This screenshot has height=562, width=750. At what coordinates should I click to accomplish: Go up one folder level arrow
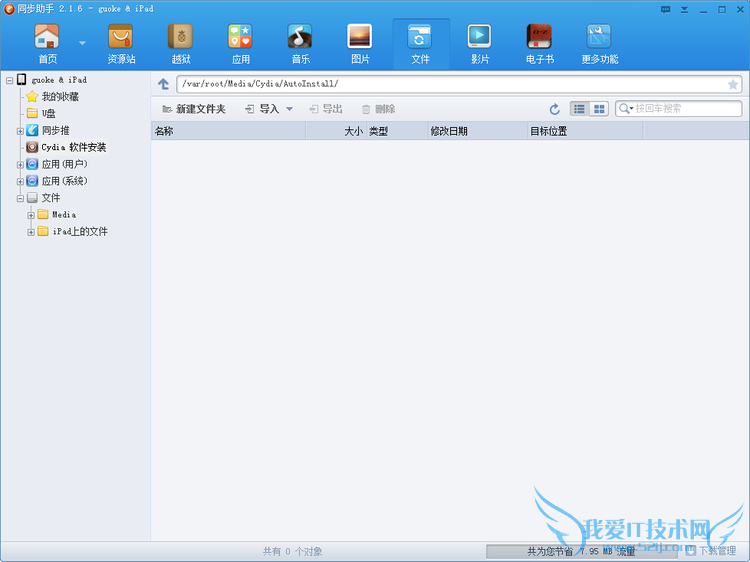click(x=164, y=84)
